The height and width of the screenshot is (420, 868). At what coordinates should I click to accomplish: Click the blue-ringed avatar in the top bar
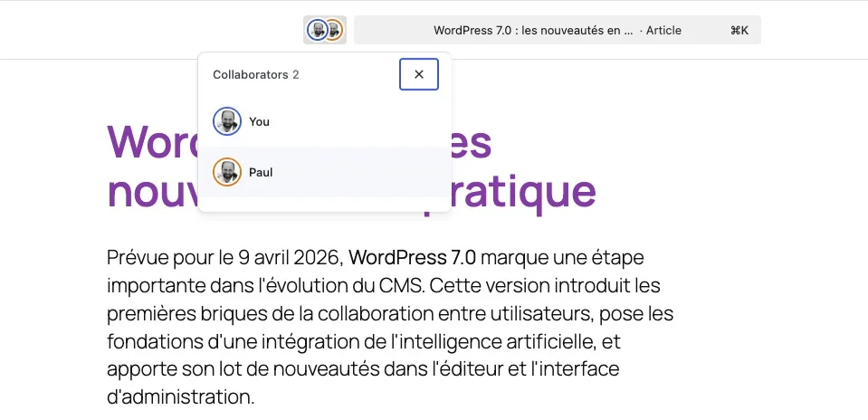click(317, 30)
